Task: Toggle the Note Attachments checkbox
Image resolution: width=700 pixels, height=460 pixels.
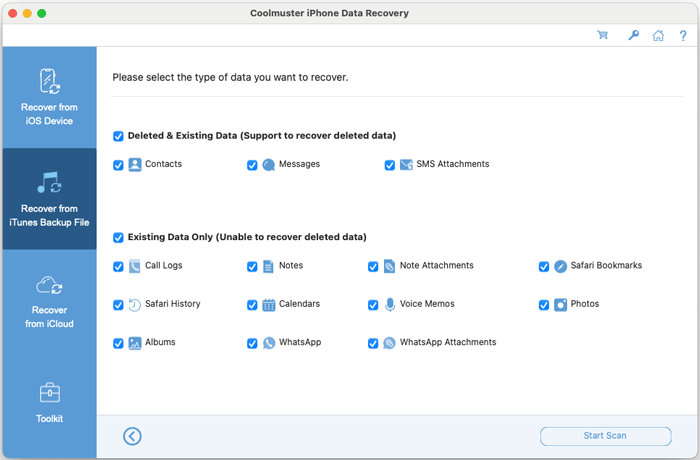Action: click(373, 267)
